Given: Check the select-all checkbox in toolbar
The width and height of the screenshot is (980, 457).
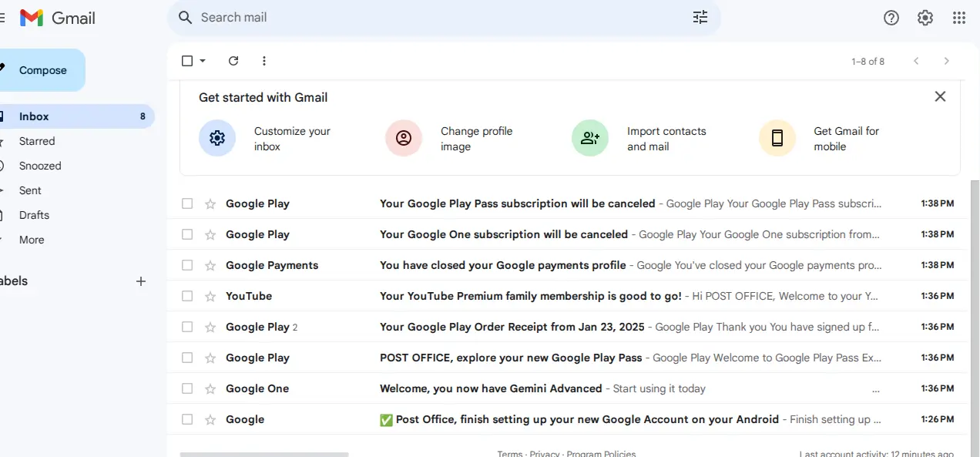Looking at the screenshot, I should [x=187, y=61].
